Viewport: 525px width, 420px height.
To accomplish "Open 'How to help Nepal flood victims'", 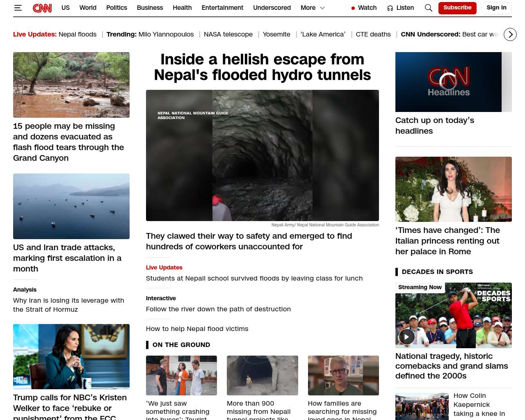I will 197,329.
